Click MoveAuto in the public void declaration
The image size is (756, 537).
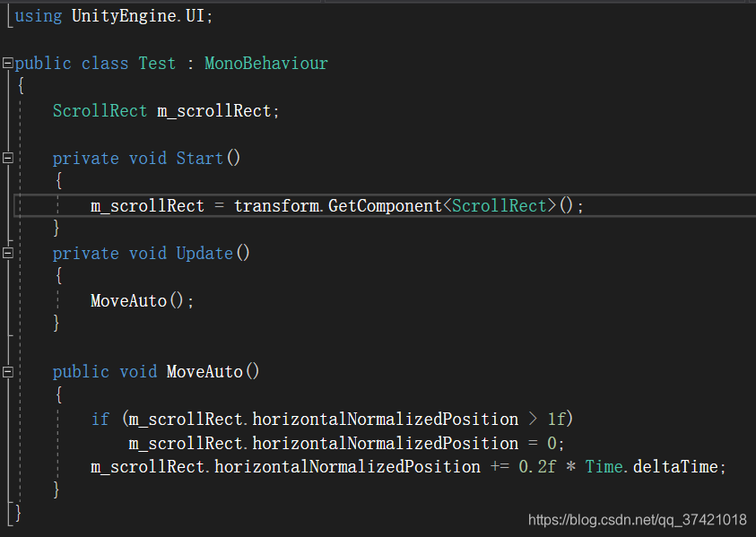(x=204, y=372)
